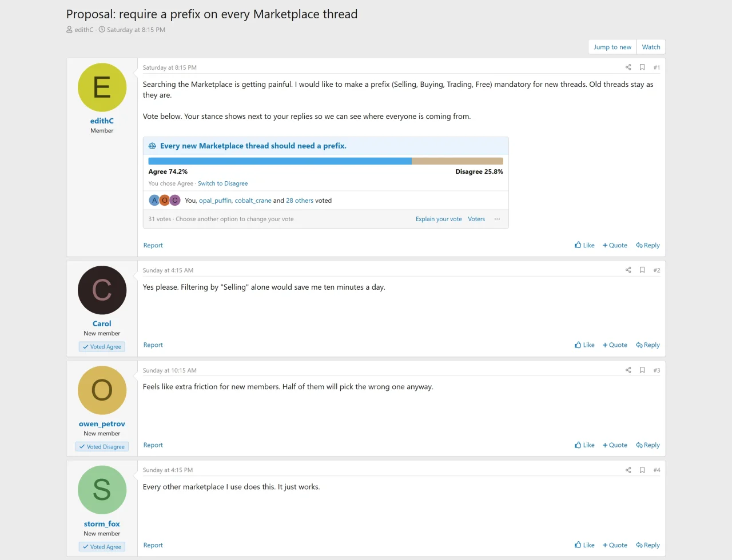Open owen_petrov's O avatar
This screenshot has width=732, height=560.
tap(102, 390)
